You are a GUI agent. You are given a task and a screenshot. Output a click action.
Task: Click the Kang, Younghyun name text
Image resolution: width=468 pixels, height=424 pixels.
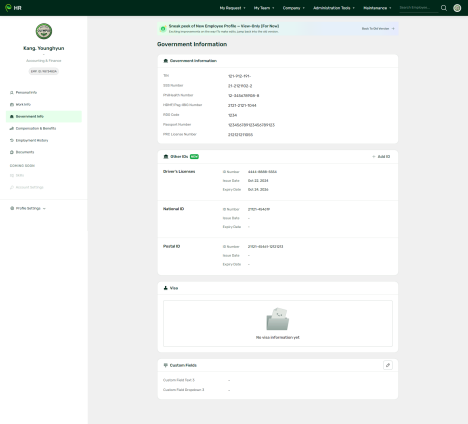(x=44, y=48)
